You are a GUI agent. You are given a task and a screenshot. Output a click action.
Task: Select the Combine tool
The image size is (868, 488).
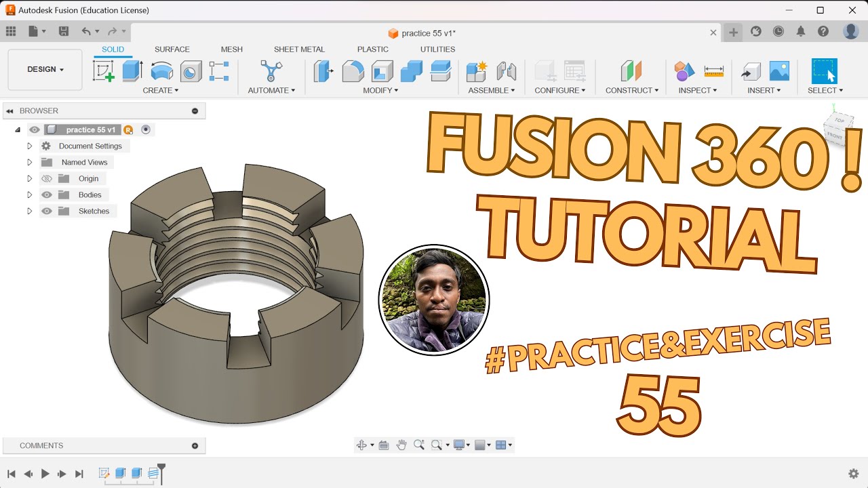(411, 70)
